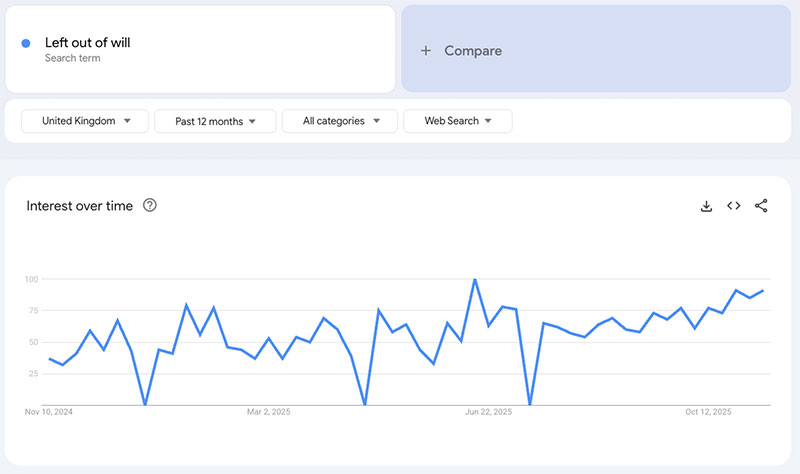Change the Web Search type dropdown
800x474 pixels.
[x=457, y=121]
